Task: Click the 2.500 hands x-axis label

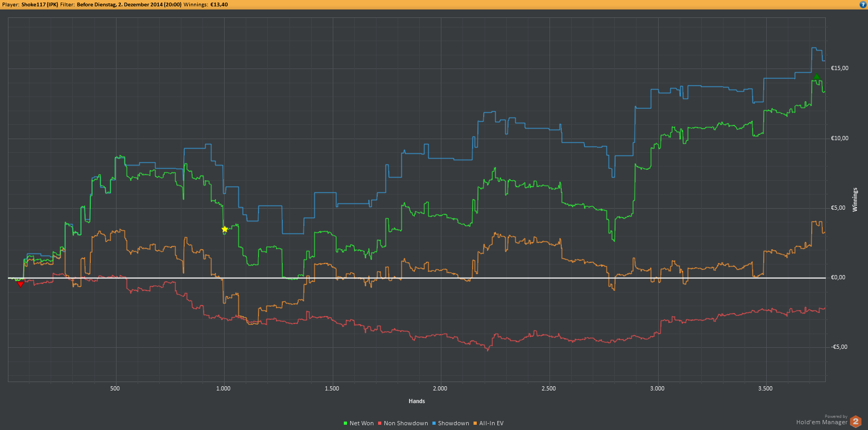Action: tap(548, 388)
